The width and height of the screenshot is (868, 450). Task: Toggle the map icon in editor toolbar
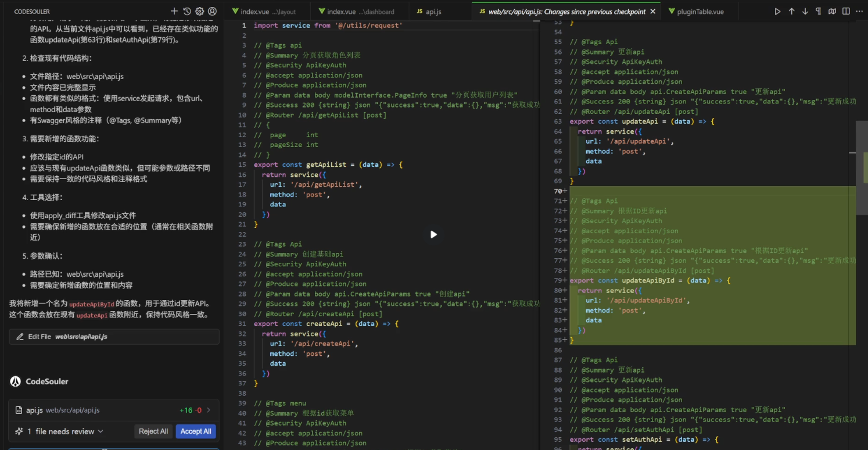coord(833,12)
